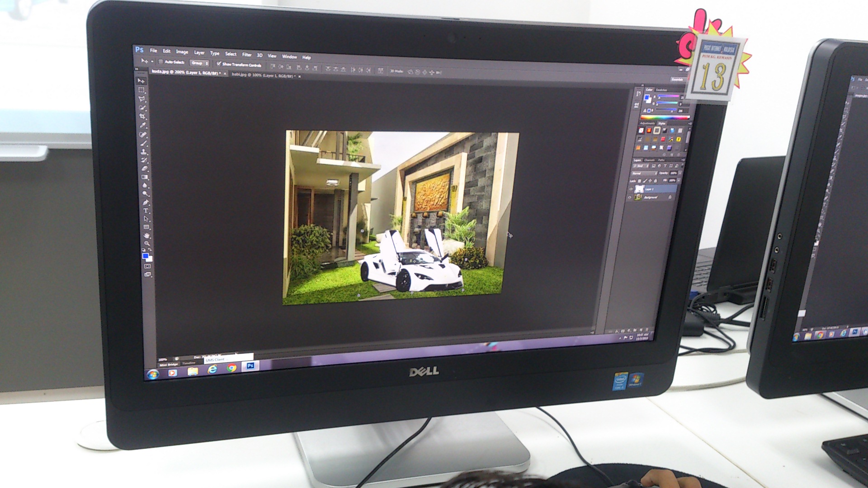This screenshot has width=868, height=488.
Task: Toggle Quick Mask mode icon
Action: click(147, 267)
